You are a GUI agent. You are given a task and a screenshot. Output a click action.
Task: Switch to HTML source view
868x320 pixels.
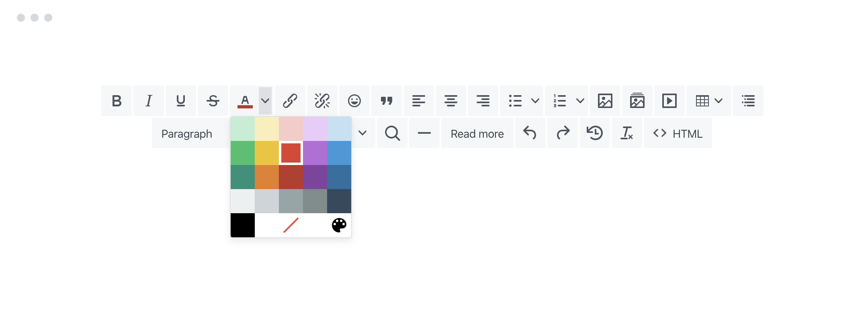pos(678,133)
